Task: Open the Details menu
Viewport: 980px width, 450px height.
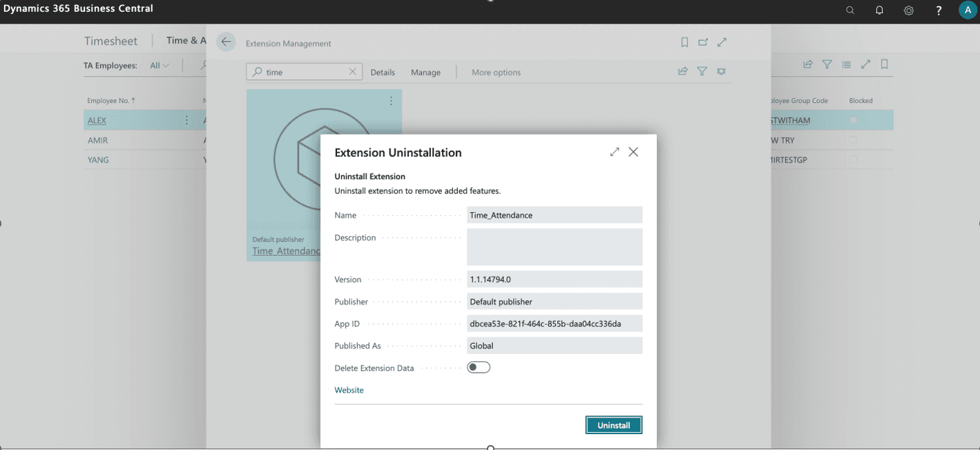Action: (383, 73)
